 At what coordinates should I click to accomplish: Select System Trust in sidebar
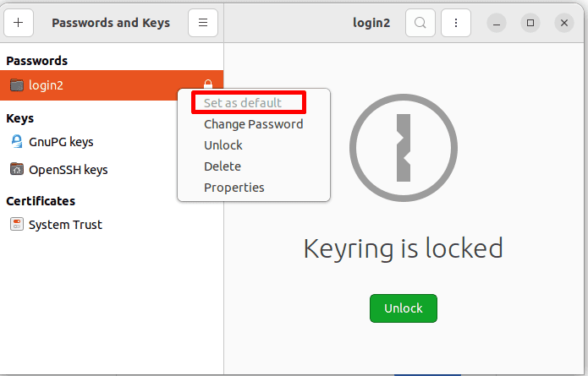pos(65,225)
